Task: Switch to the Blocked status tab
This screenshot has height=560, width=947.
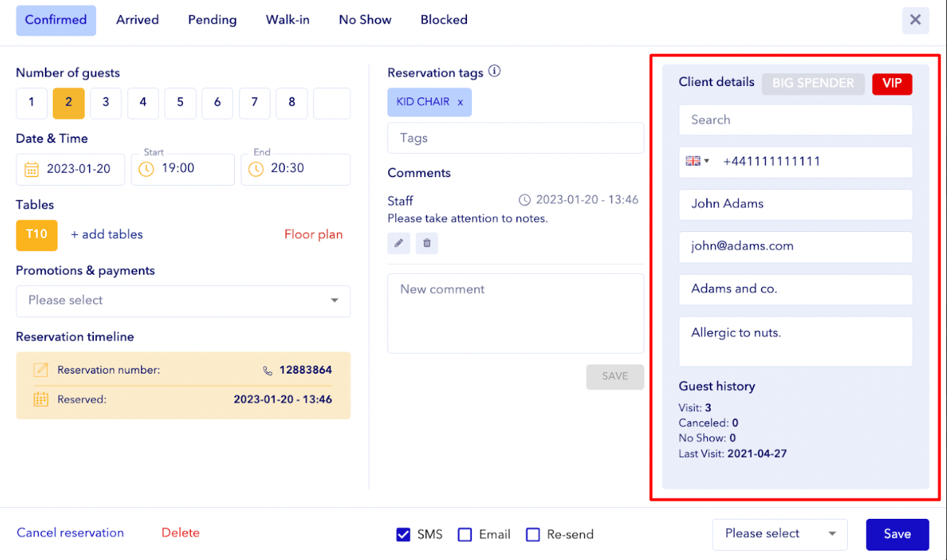Action: point(444,20)
